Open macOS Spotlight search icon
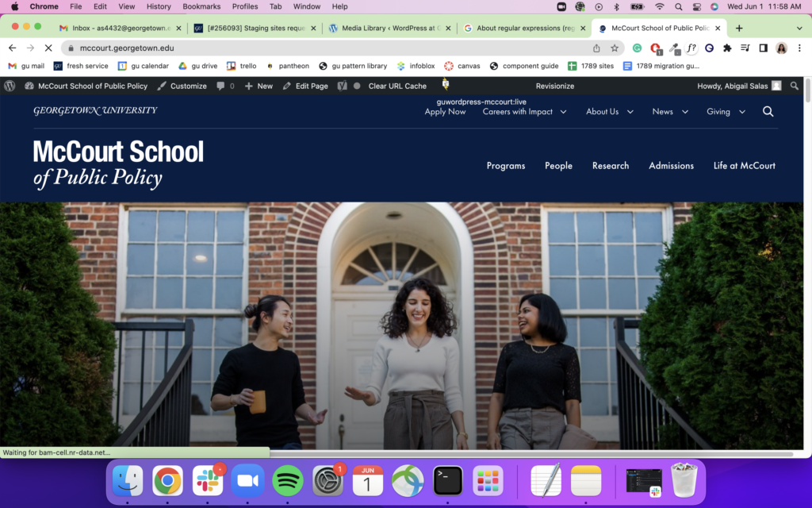 (679, 6)
